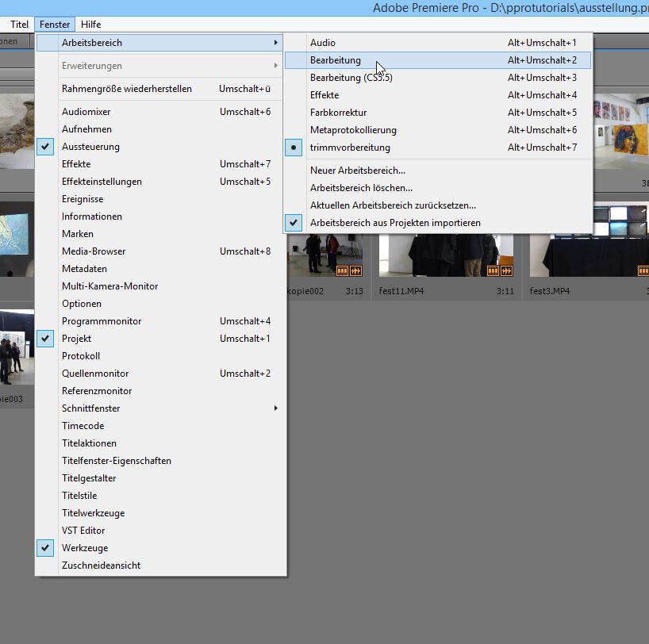This screenshot has height=644, width=649.
Task: Click the fest11.MP4 file name
Action: [x=401, y=291]
